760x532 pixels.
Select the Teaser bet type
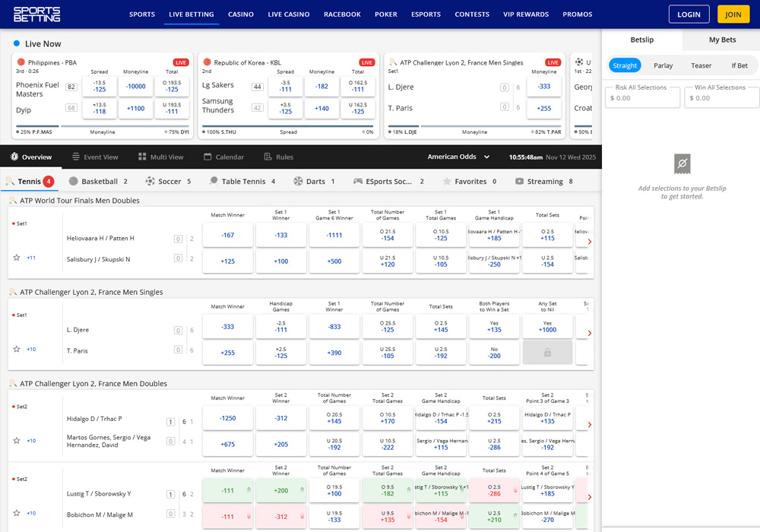(701, 65)
